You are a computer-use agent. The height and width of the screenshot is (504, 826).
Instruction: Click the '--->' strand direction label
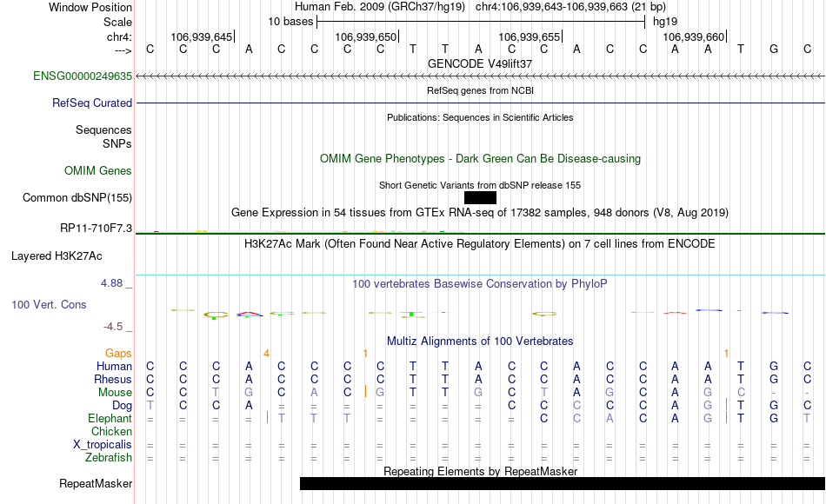click(123, 50)
